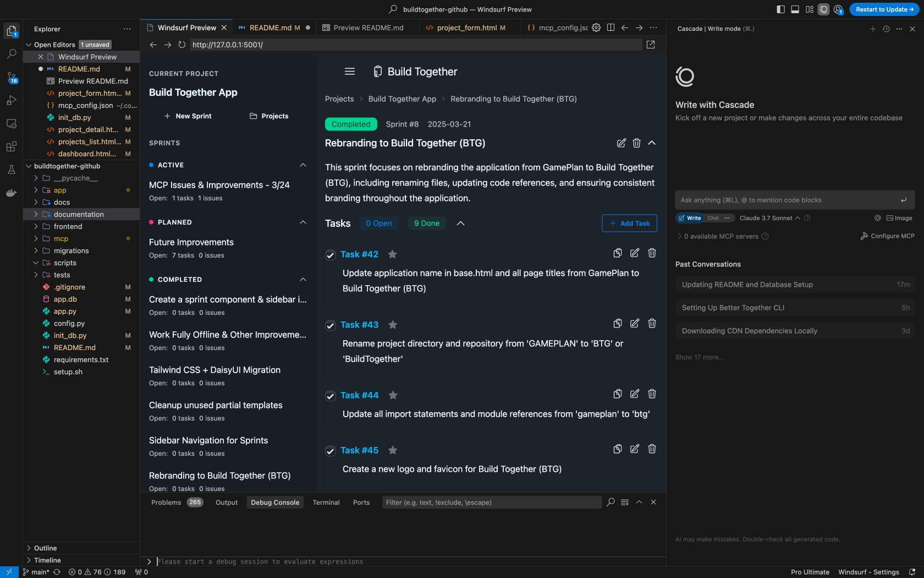
Task: Star Task #45
Action: tap(393, 450)
